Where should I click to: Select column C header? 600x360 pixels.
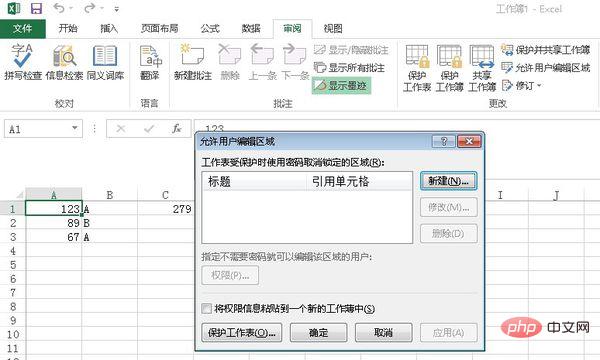(x=165, y=195)
